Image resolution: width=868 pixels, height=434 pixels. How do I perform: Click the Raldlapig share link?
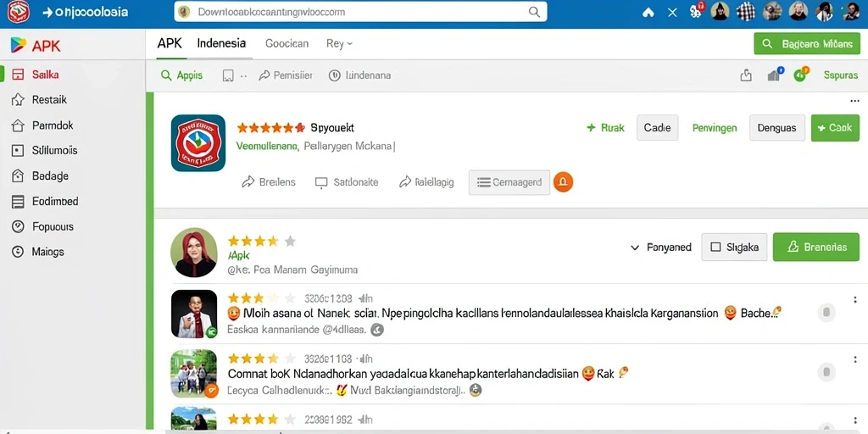tap(426, 182)
